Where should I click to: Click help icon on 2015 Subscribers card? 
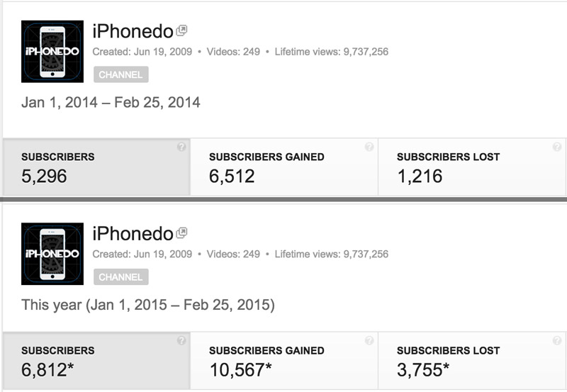[181, 341]
